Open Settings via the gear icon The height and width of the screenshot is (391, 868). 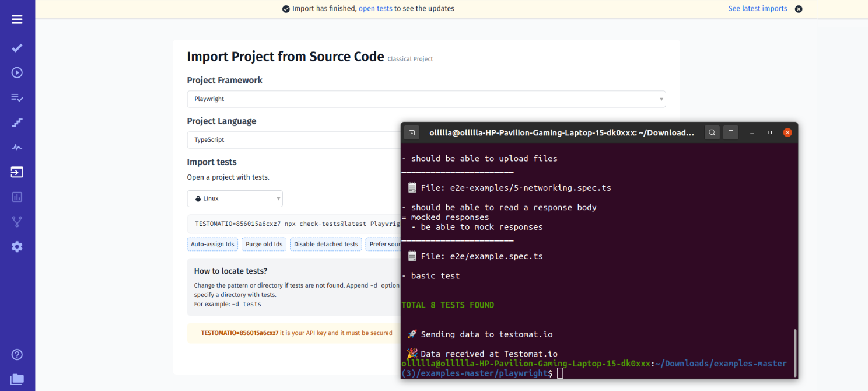(x=17, y=246)
